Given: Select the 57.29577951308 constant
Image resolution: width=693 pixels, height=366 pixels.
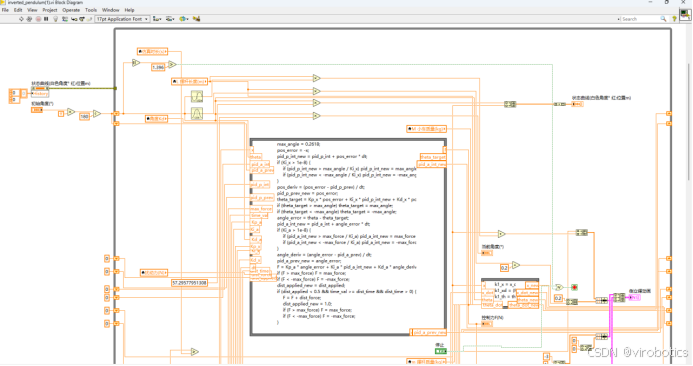Looking at the screenshot, I should point(189,282).
